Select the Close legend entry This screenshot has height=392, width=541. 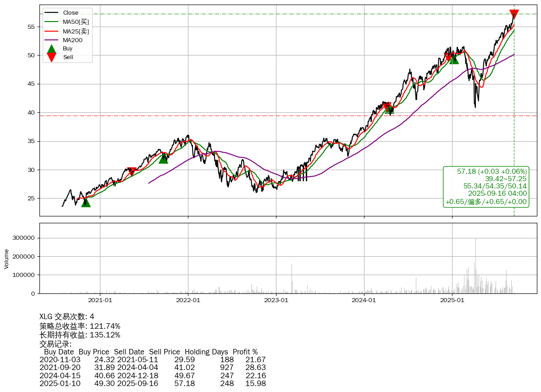pyautogui.click(x=70, y=13)
